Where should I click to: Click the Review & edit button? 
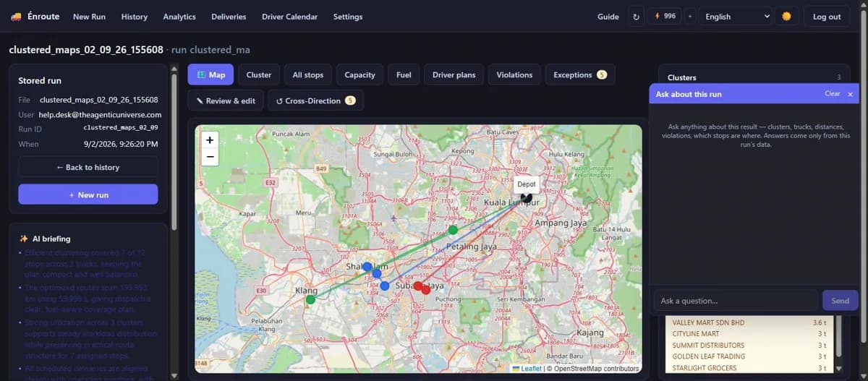click(226, 100)
